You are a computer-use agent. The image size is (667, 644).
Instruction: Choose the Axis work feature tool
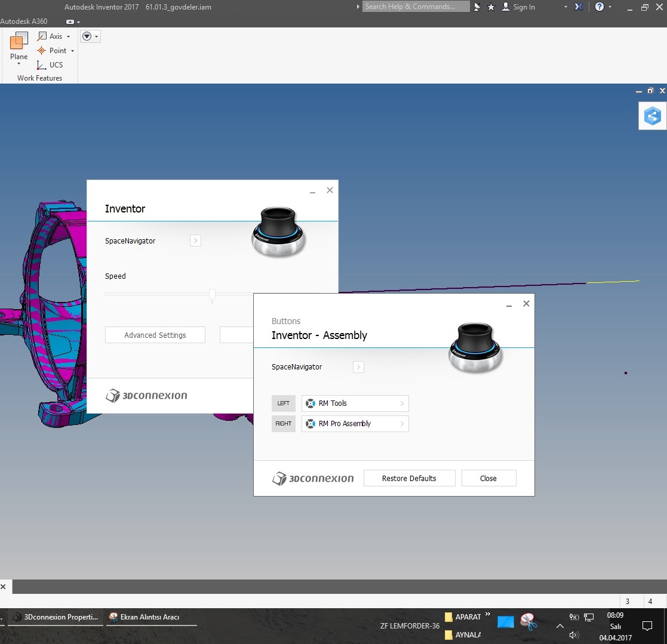click(x=50, y=36)
